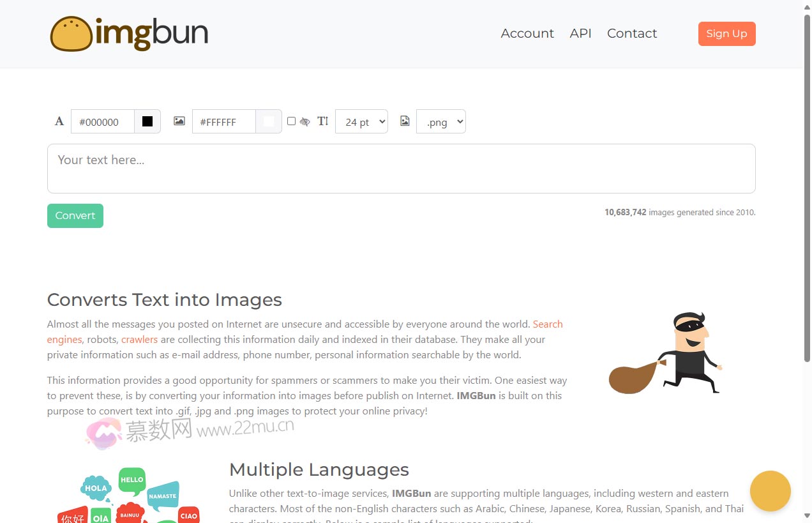The image size is (812, 523).
Task: Click the crossed-out eye transparency icon
Action: pos(305,121)
